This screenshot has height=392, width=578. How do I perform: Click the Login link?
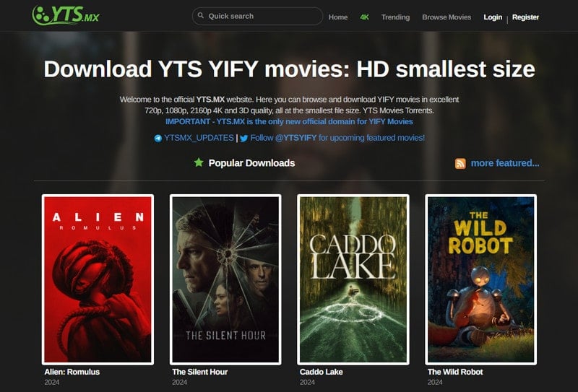[493, 17]
